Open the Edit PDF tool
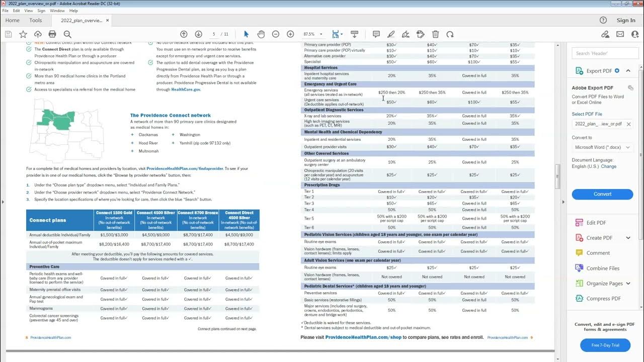Screen dimensions: 644x362 (x=596, y=223)
